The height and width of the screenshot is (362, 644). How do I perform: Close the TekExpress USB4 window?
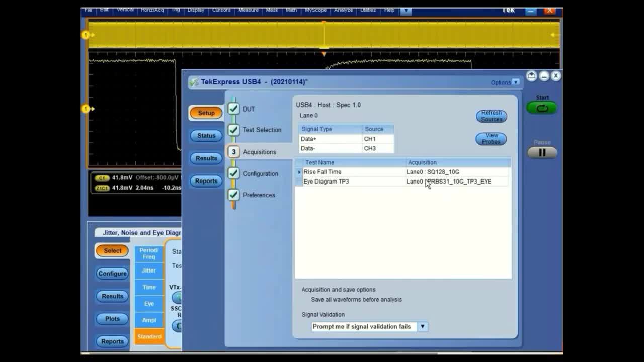tap(555, 76)
